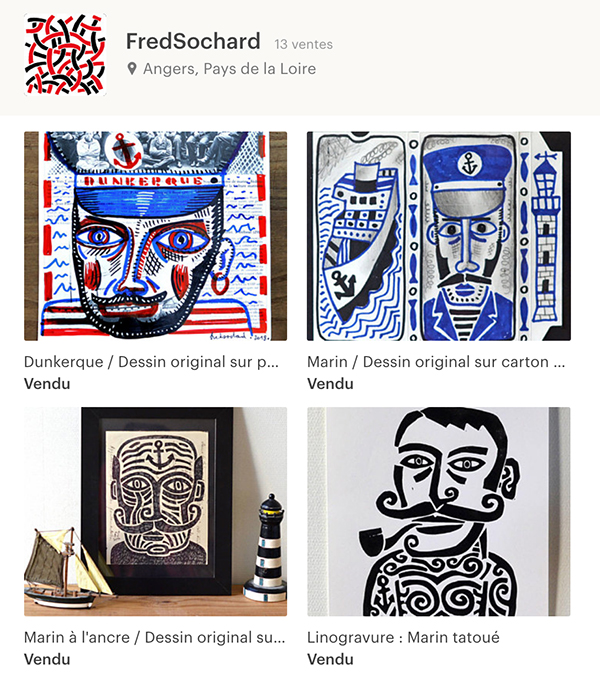Click Vendu label under Marin carton listing
The width and height of the screenshot is (600, 681).
point(330,384)
